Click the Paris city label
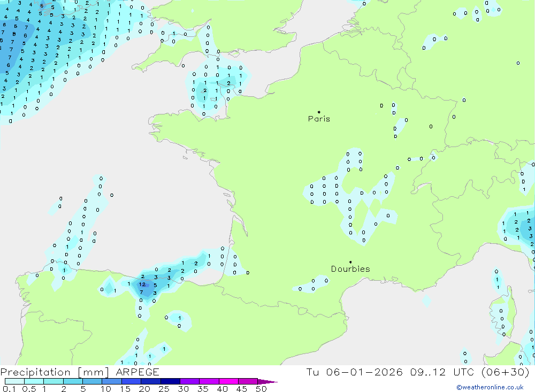This screenshot has height=392, width=535. click(x=319, y=119)
